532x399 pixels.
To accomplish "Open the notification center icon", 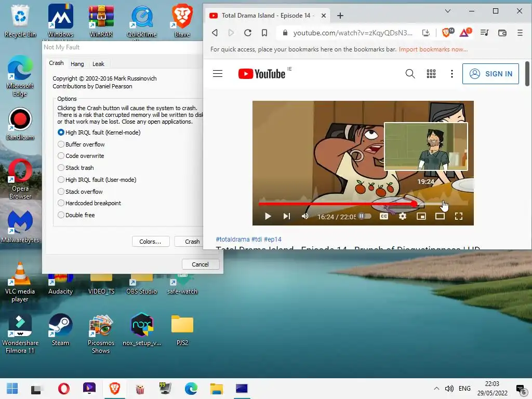I will click(521, 389).
